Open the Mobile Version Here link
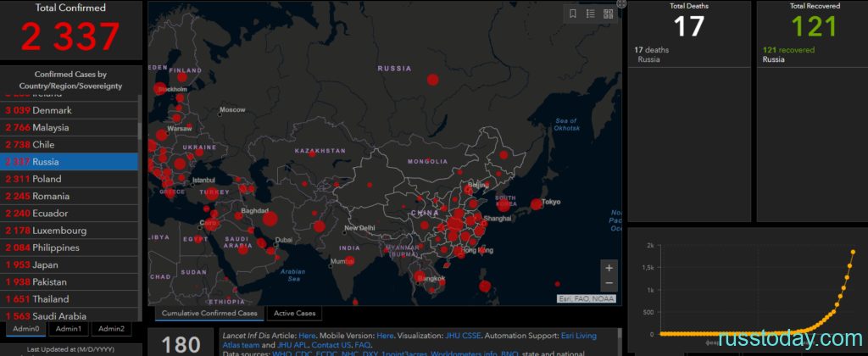Screen dimensions: 868x356 pos(385,336)
